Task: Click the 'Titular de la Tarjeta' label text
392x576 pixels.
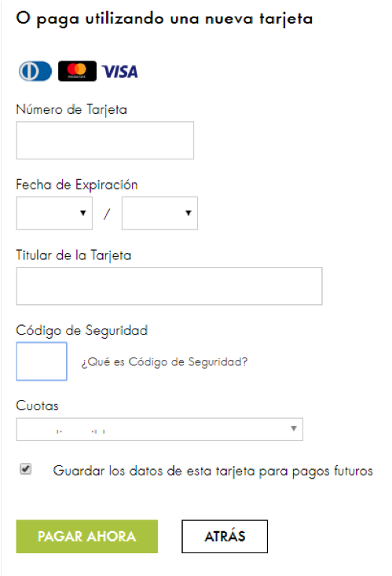Action: [74, 255]
